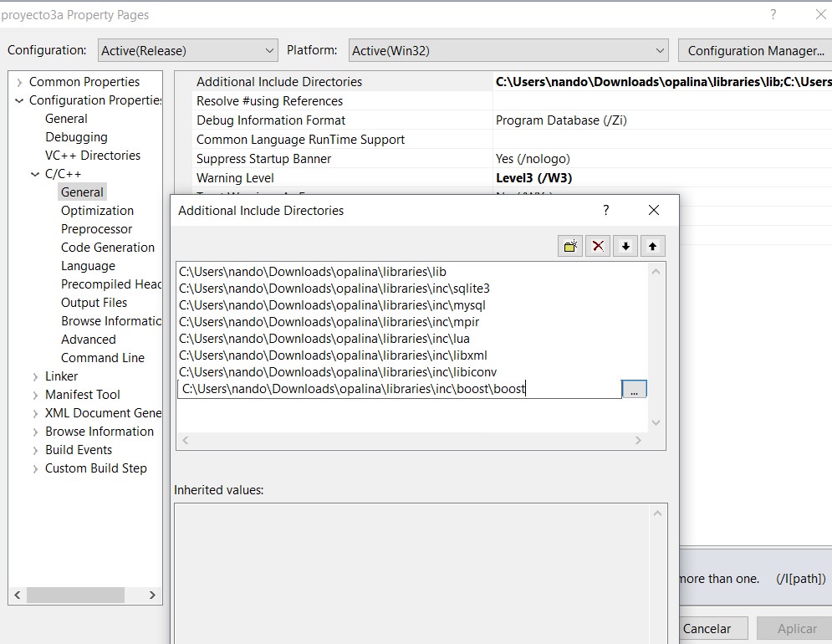The width and height of the screenshot is (832, 644).
Task: Expand Custom Build Step node
Action: [x=35, y=469]
